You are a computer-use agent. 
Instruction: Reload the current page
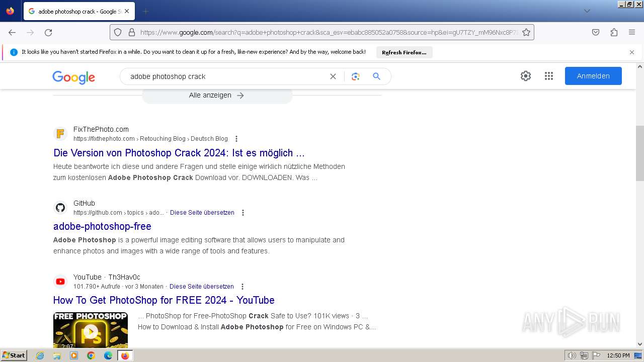(48, 32)
